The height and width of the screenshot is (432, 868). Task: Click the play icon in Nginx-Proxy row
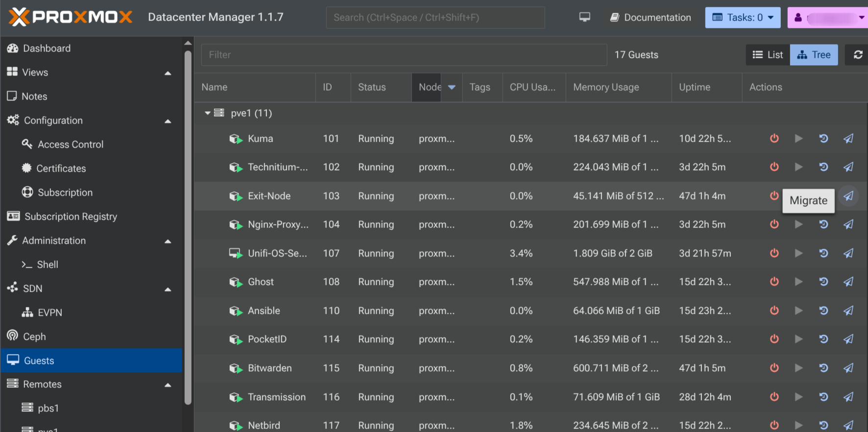[798, 224]
